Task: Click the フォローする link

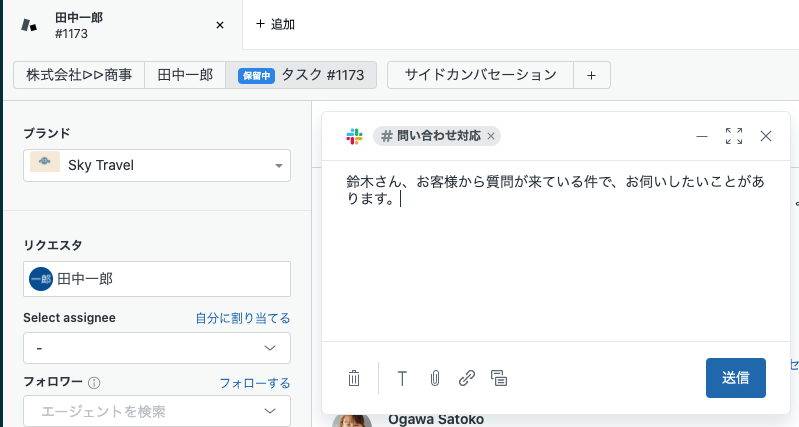Action: (255, 383)
